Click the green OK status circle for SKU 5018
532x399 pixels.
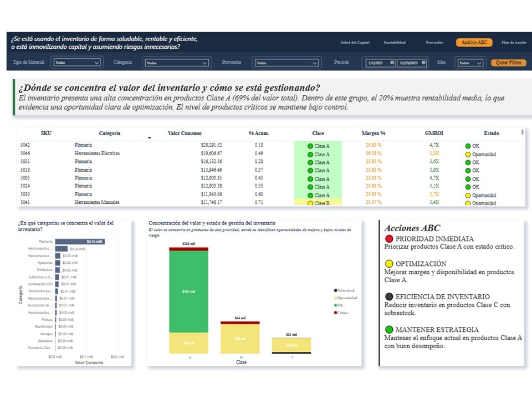pos(468,170)
